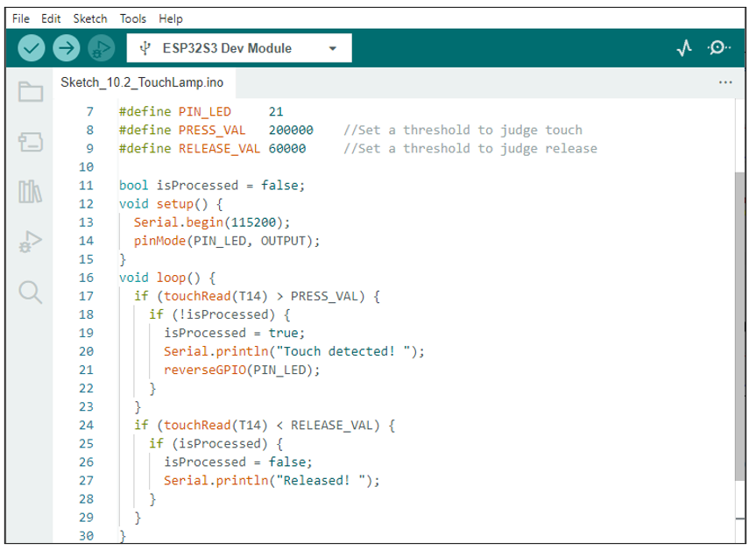Open the Debug sidebar panel
756x550 pixels.
coord(31,242)
